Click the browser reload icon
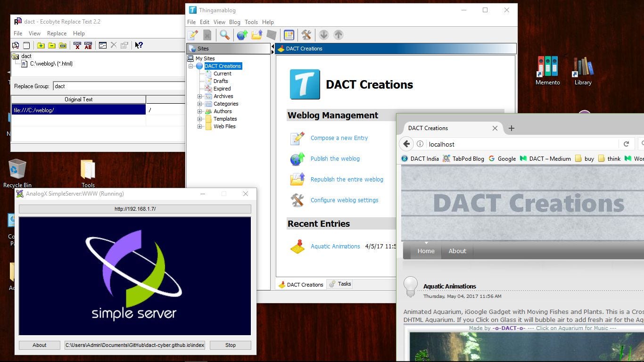 pos(626,144)
